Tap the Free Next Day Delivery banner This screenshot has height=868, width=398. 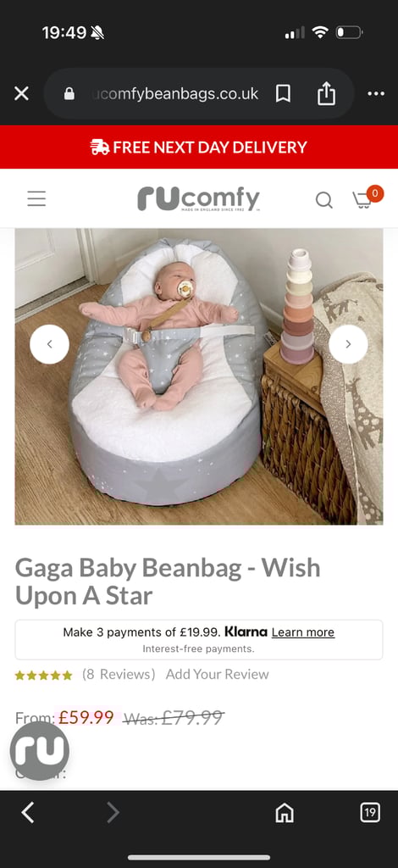(199, 147)
